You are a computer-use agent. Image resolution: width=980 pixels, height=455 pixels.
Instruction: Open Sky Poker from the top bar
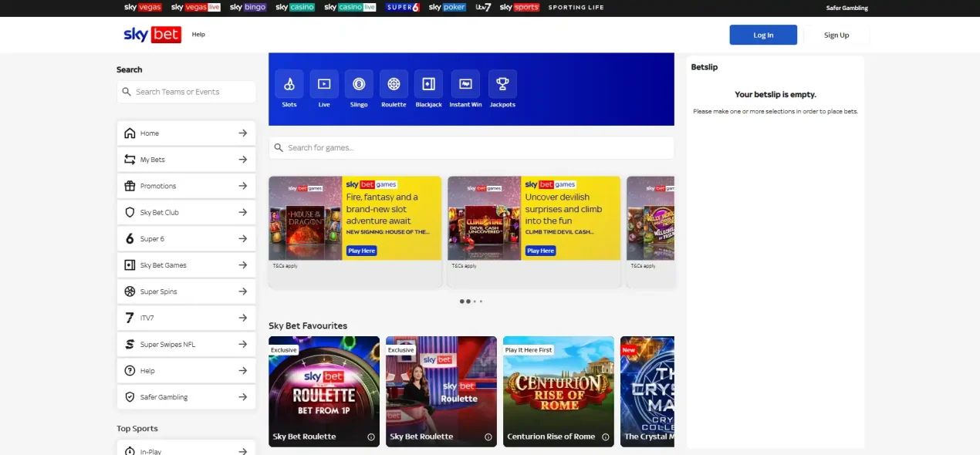point(448,7)
